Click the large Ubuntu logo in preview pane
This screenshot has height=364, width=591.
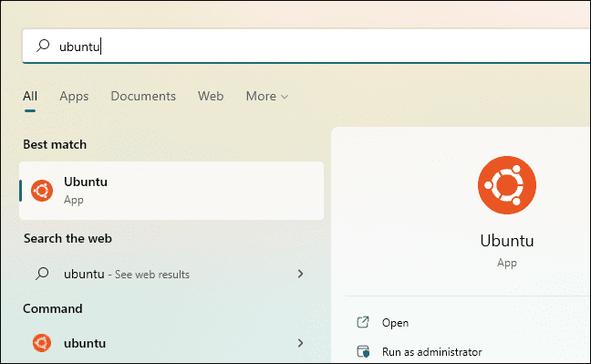pyautogui.click(x=507, y=185)
